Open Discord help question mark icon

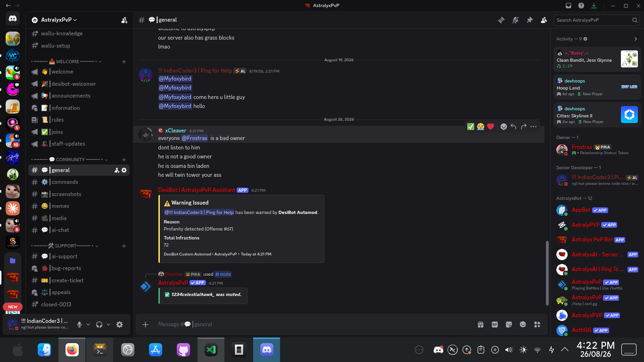point(581,6)
